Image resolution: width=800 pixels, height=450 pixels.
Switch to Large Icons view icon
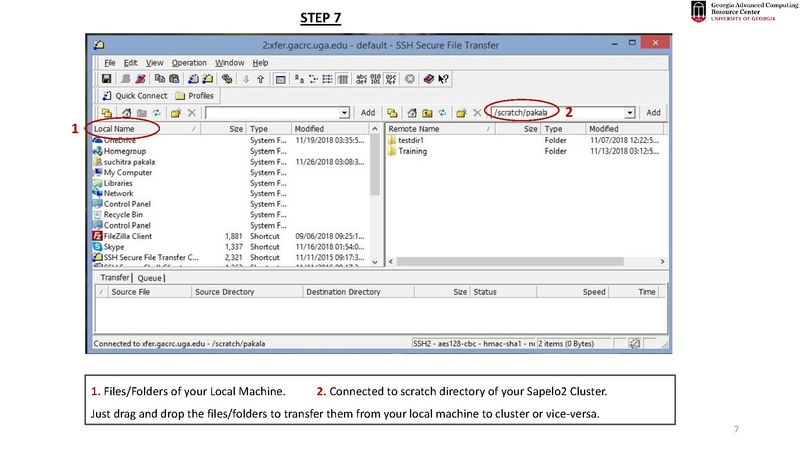click(x=299, y=79)
